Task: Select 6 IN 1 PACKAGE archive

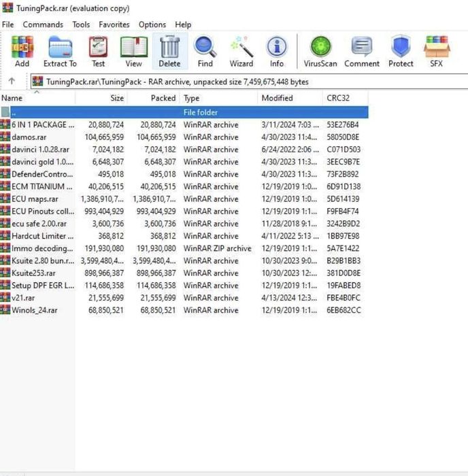Action: [x=43, y=124]
